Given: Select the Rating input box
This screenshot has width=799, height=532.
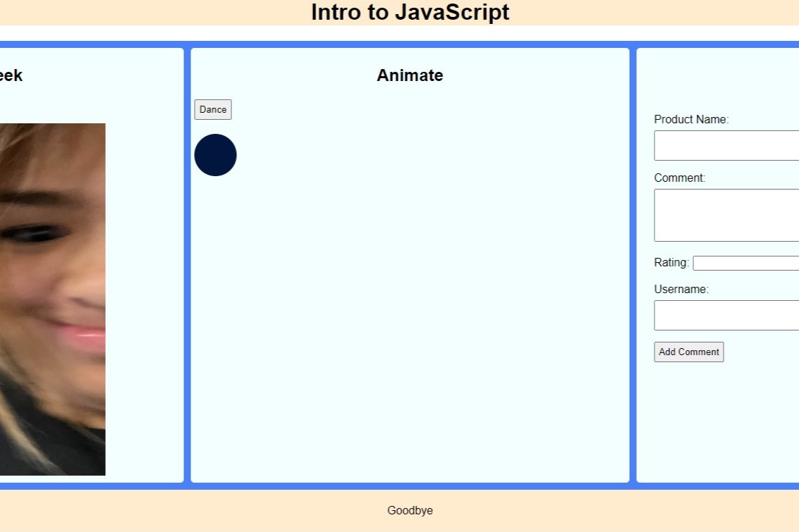Looking at the screenshot, I should coord(746,264).
